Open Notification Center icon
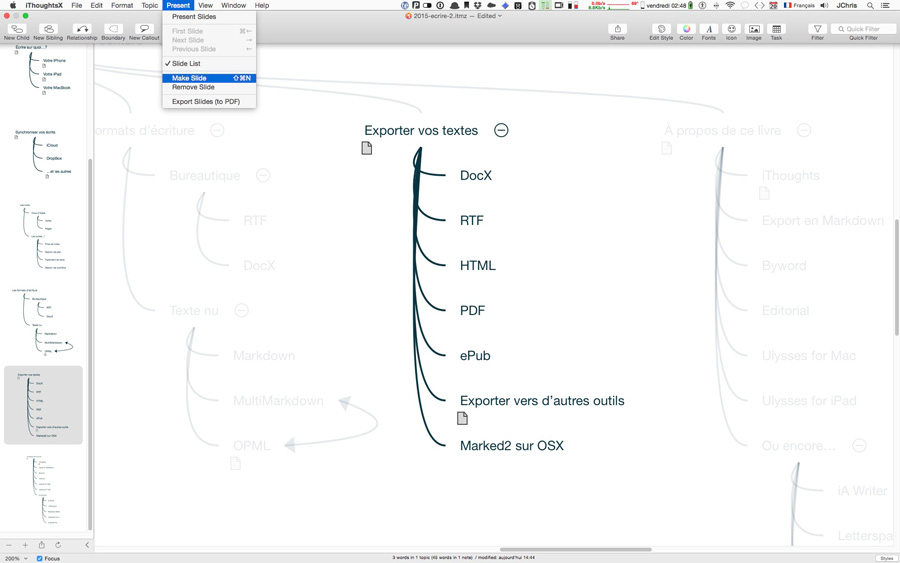The height and width of the screenshot is (563, 900). pos(886,5)
